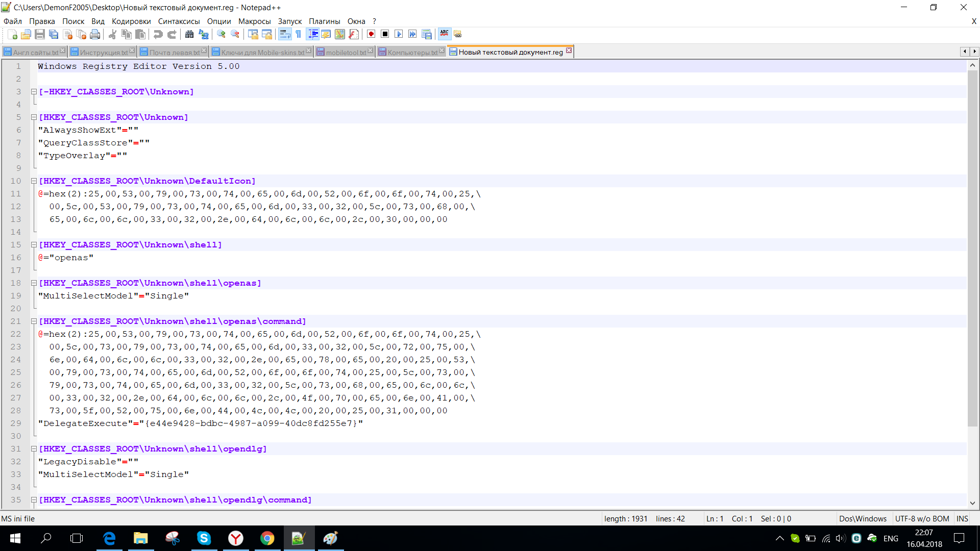Play back recorded macro icon
Screen dimensions: 980x551
point(399,34)
